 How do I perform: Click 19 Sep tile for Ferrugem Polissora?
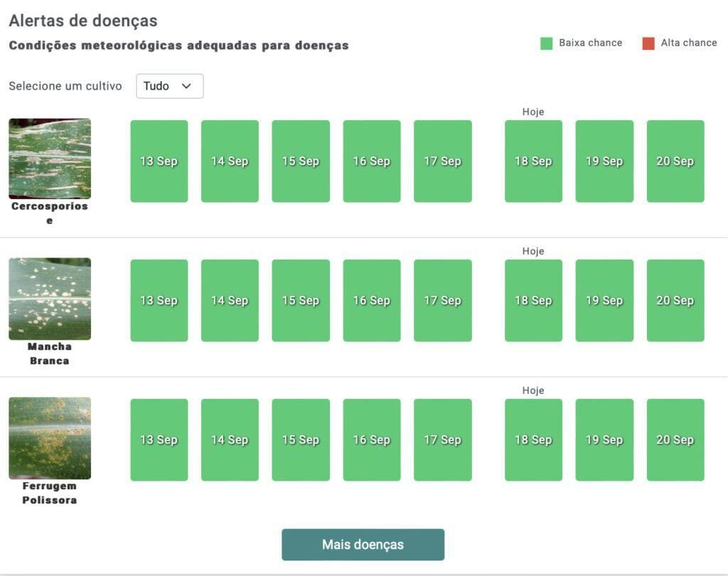pyautogui.click(x=604, y=440)
